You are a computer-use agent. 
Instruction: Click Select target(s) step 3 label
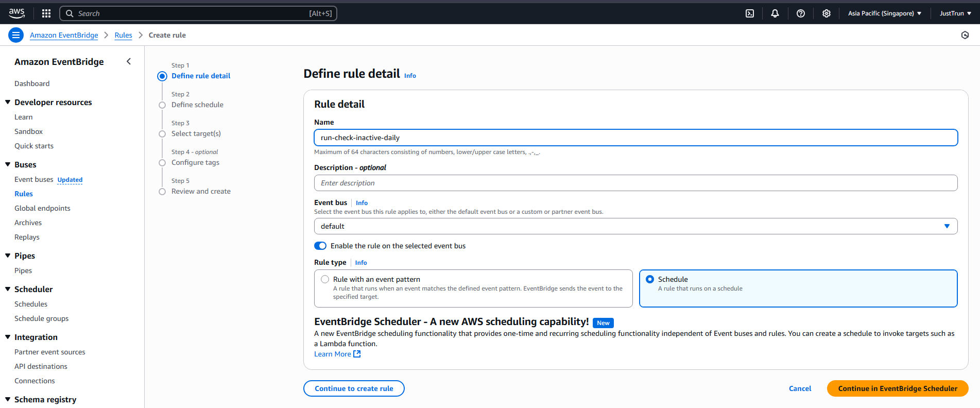pos(196,133)
